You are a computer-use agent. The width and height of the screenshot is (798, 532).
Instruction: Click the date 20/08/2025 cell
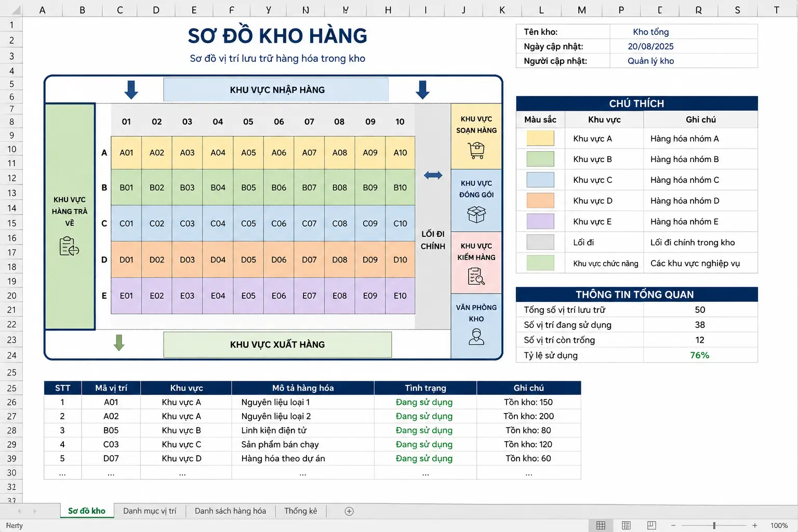pyautogui.click(x=683, y=46)
